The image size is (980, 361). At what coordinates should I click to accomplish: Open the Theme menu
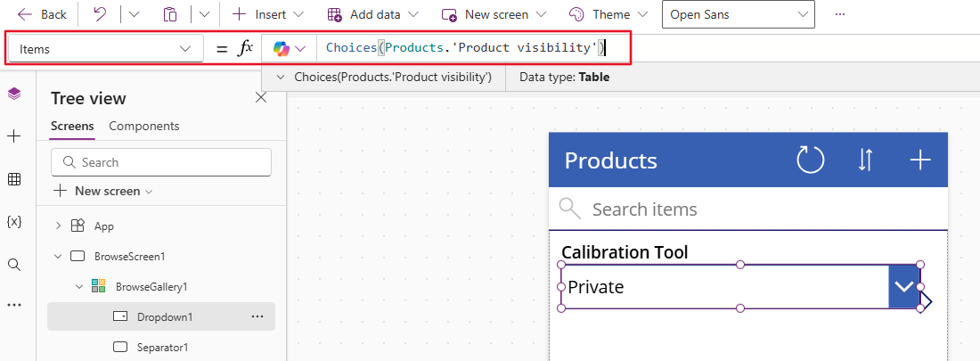click(x=608, y=14)
